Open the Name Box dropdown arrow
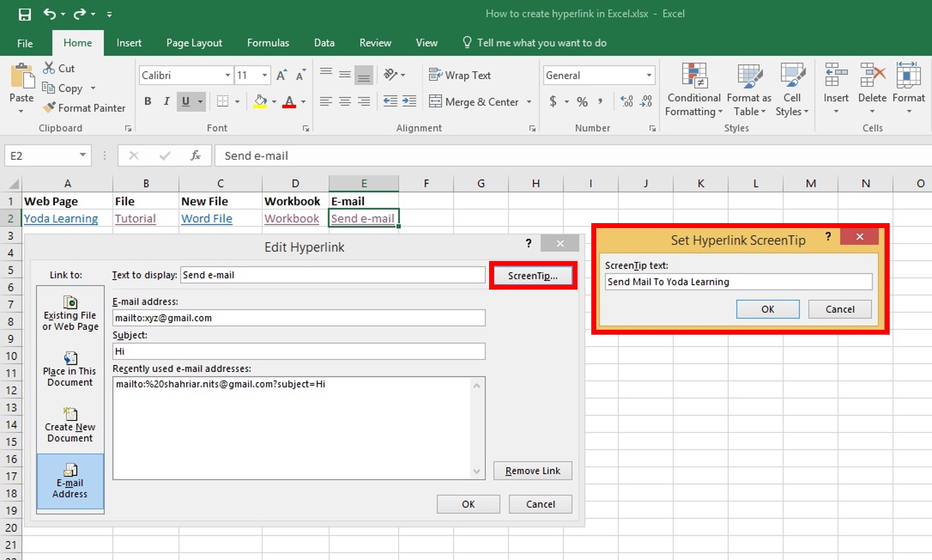Viewport: 932px width, 560px height. [82, 155]
